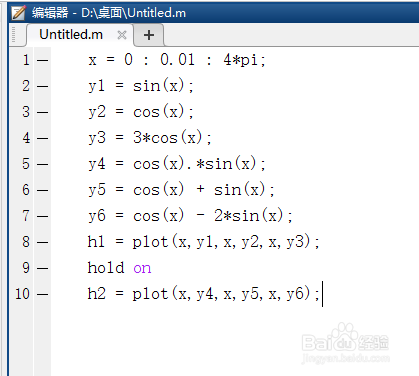Click the 'hold' command text

(x=106, y=268)
